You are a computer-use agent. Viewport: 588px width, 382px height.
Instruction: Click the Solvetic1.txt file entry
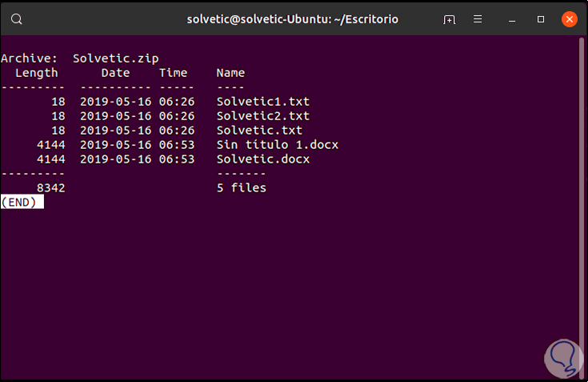point(262,102)
